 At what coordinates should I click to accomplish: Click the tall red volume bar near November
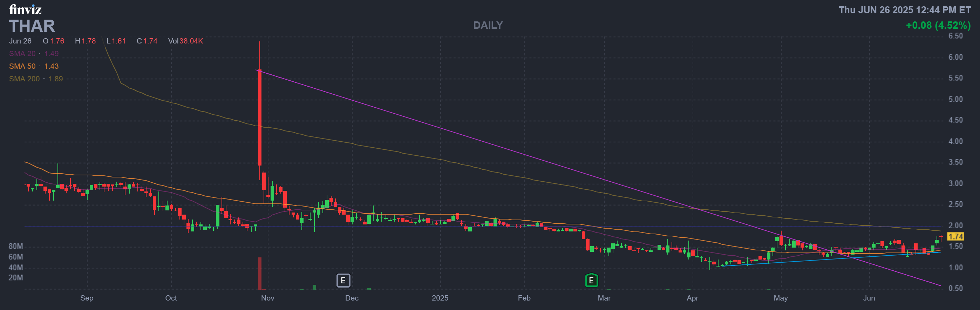click(x=259, y=274)
